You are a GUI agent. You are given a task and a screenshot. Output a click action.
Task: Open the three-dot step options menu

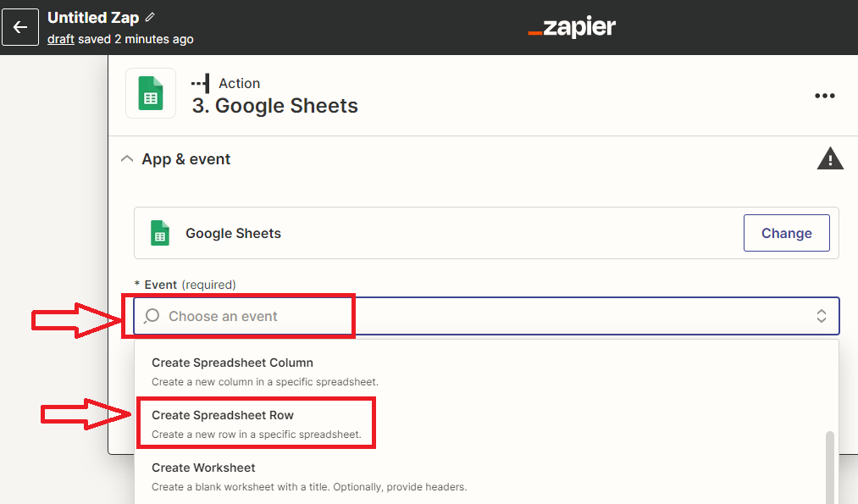coord(825,96)
